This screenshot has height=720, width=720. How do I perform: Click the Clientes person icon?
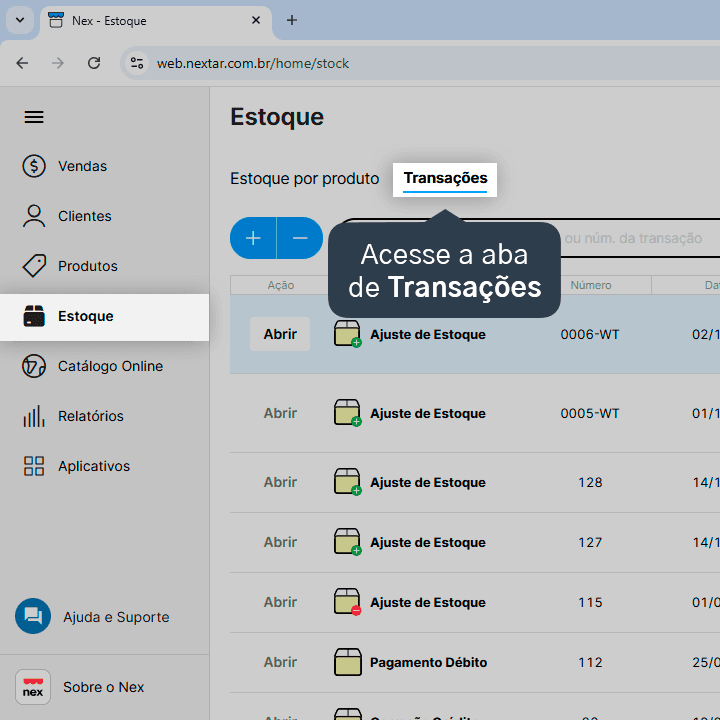point(34,216)
